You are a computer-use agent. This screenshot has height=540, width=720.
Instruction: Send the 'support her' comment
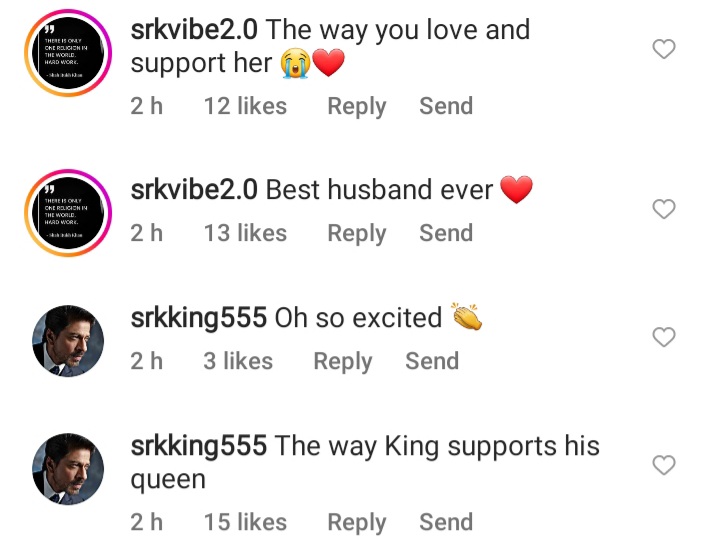click(446, 106)
